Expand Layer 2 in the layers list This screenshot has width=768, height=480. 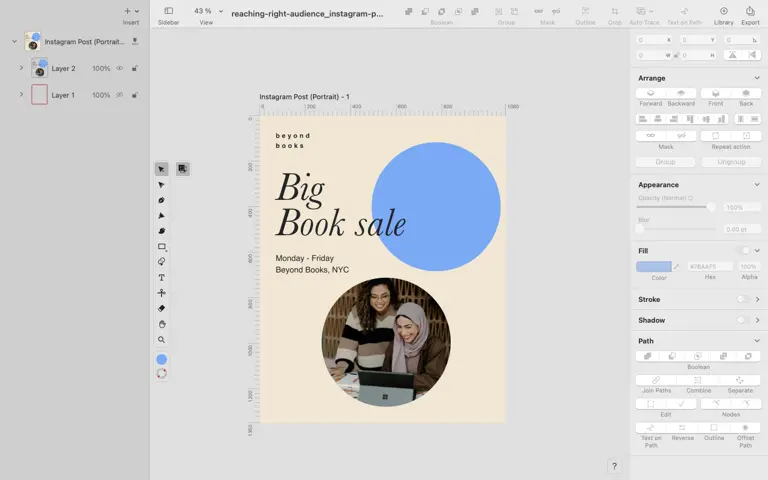tap(21, 68)
